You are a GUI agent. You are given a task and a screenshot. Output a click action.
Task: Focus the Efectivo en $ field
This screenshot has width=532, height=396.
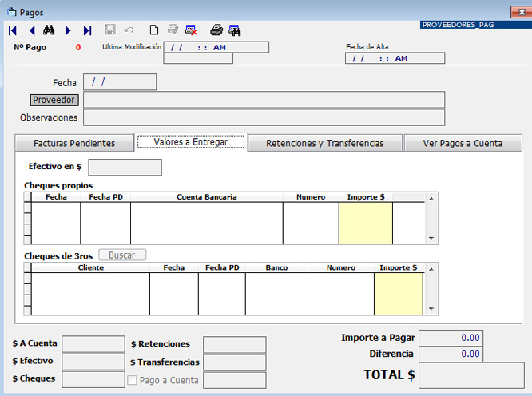[x=125, y=168]
